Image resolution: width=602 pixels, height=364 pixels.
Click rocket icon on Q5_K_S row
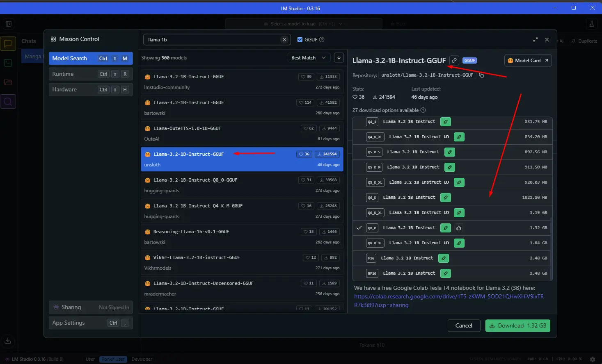[450, 152]
